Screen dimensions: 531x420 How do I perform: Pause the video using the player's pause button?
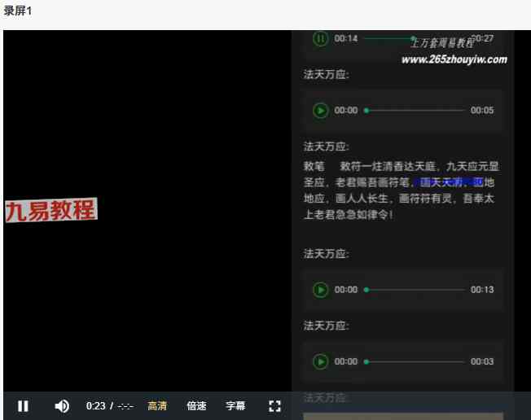pos(24,405)
